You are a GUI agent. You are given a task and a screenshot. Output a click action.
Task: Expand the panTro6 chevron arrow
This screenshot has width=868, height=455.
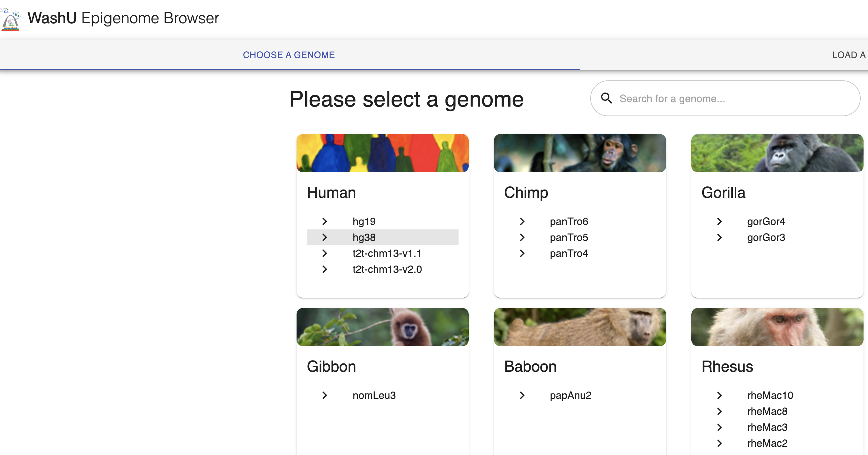522,221
